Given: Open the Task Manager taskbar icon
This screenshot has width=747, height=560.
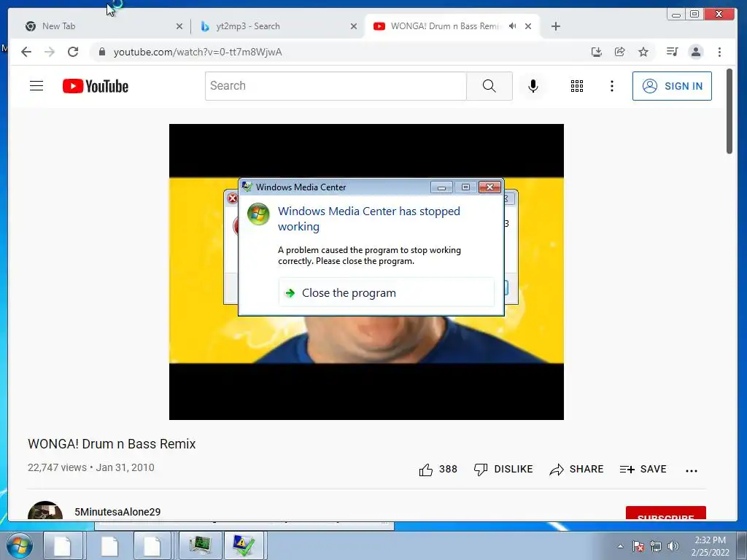Looking at the screenshot, I should pyautogui.click(x=200, y=545).
